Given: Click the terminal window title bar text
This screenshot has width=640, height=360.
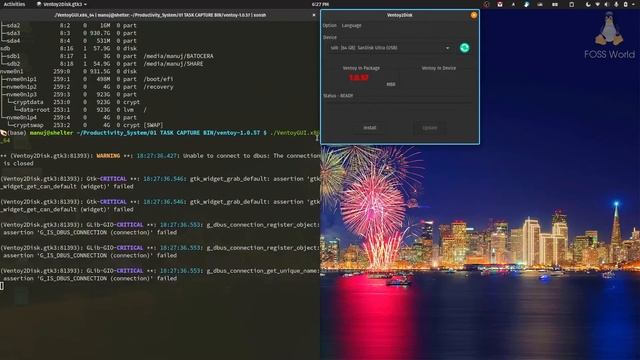Looking at the screenshot, I should [x=160, y=15].
